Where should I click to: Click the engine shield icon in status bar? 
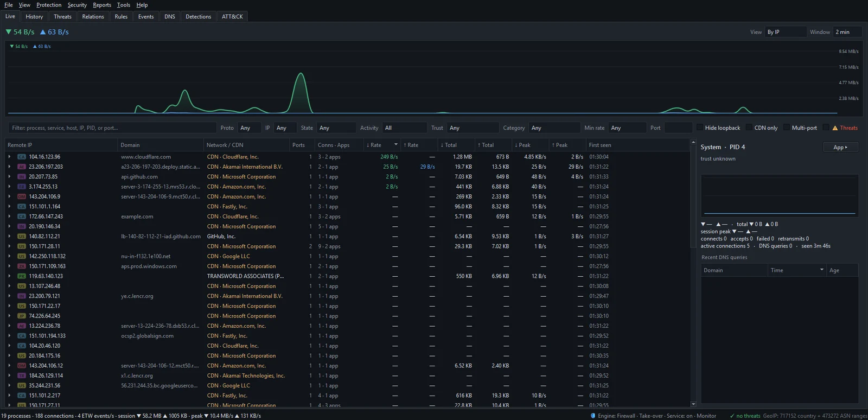point(593,416)
